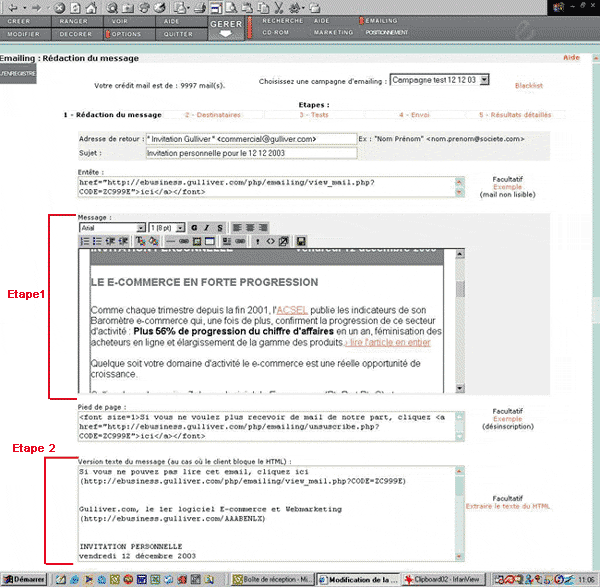The image size is (600, 588).
Task: Go to step 3 - Tests
Action: pyautogui.click(x=314, y=115)
